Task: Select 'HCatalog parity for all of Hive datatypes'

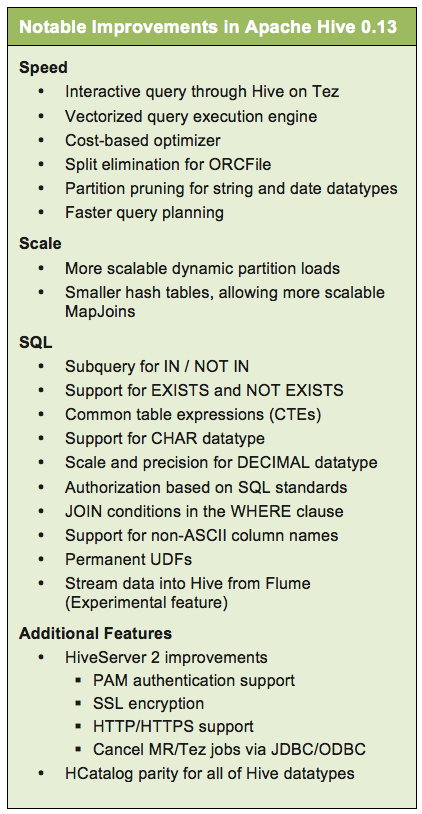Action: tap(210, 773)
